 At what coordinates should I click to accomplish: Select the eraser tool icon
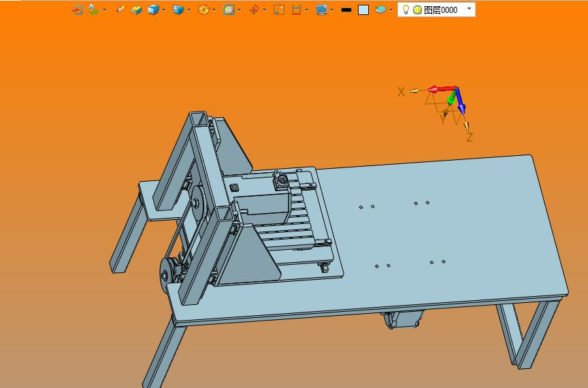coord(120,10)
